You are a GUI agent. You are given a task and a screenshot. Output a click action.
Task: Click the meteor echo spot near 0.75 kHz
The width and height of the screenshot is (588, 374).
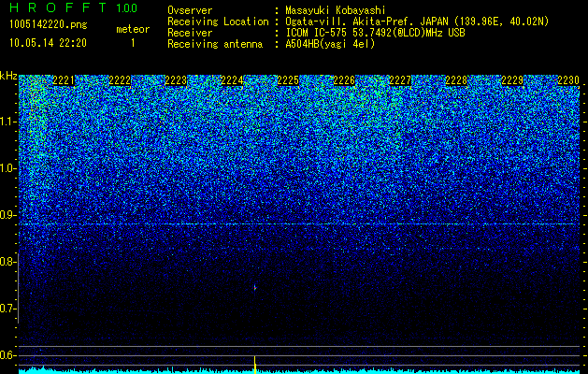(255, 288)
